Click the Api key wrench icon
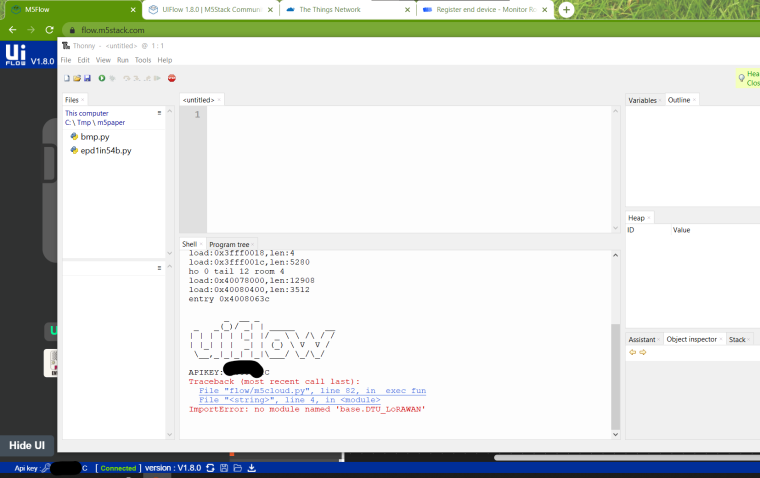This screenshot has width=760, height=478. click(x=46, y=468)
